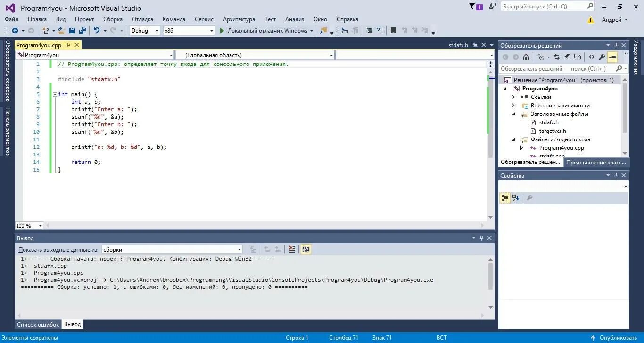
Task: Pin the Program4you.cpp tab
Action: click(68, 45)
